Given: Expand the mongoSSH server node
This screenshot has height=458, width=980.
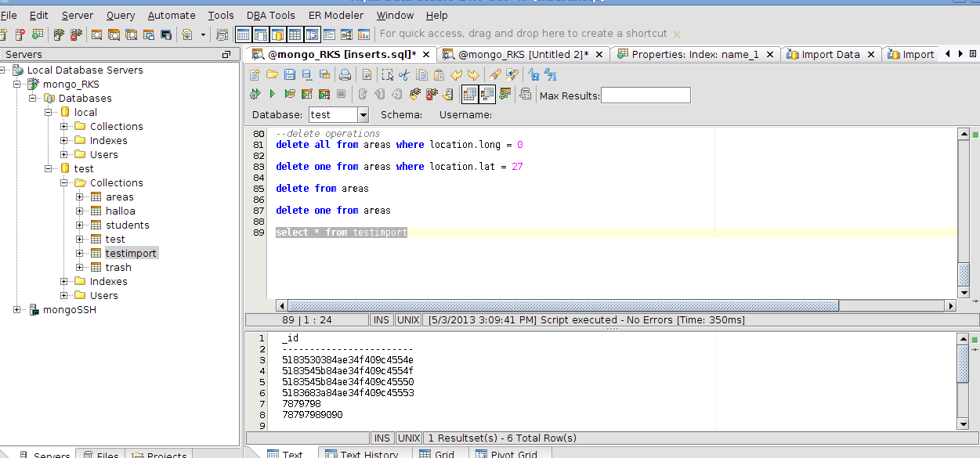Looking at the screenshot, I should click(18, 310).
